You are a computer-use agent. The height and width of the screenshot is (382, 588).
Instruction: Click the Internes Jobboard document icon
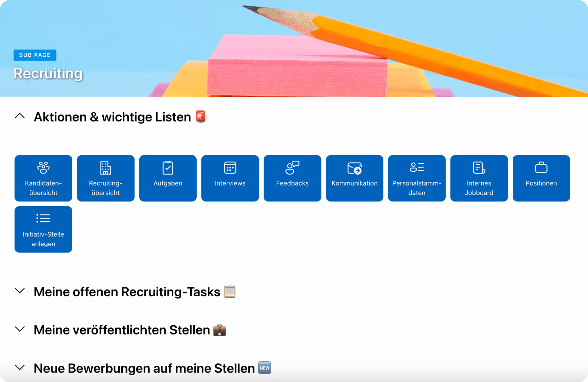coord(479,168)
